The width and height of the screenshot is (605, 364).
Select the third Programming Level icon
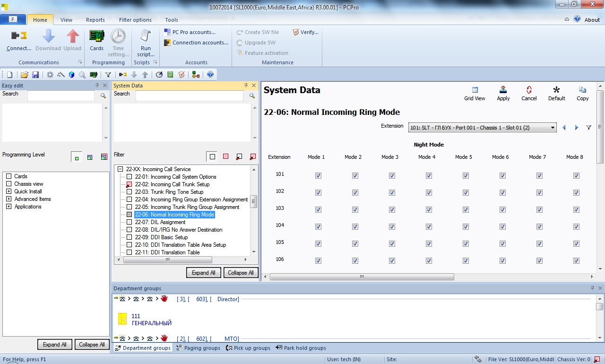(104, 157)
